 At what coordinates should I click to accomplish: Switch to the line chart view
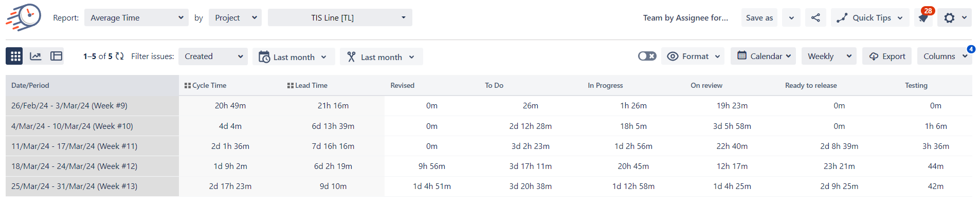coord(35,56)
